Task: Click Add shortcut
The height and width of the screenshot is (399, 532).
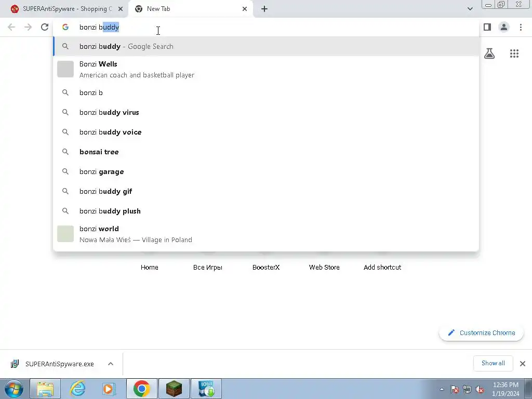Action: 382,268
